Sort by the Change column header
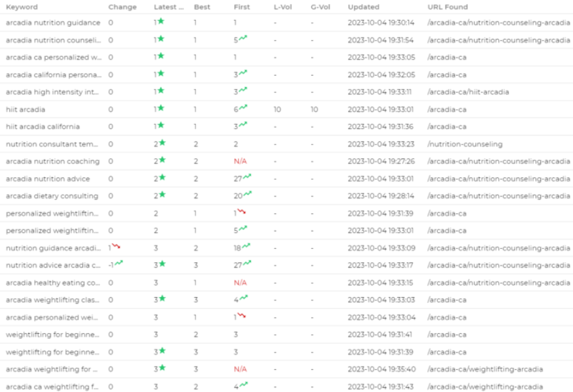Viewport: 573px width, 392px height. (x=122, y=7)
